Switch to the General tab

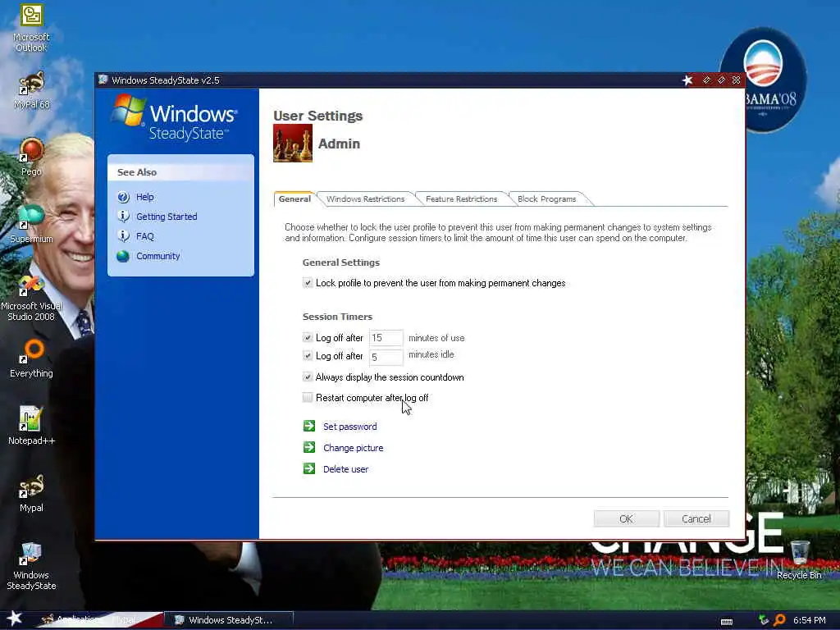(x=294, y=199)
